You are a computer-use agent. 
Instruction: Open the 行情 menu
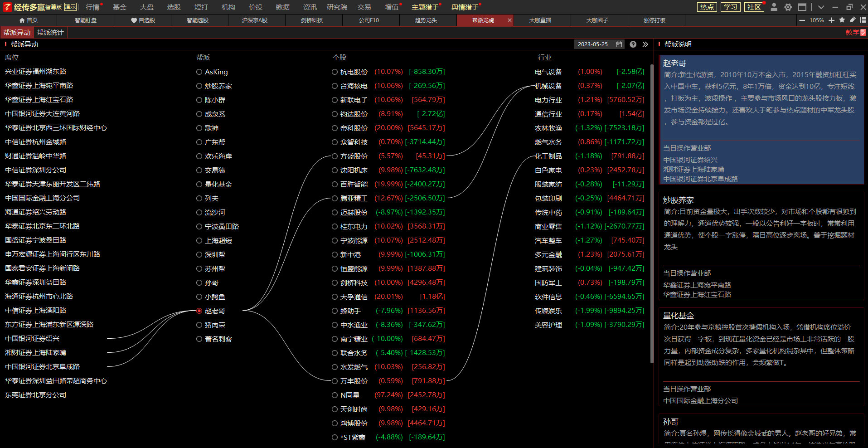click(x=92, y=7)
